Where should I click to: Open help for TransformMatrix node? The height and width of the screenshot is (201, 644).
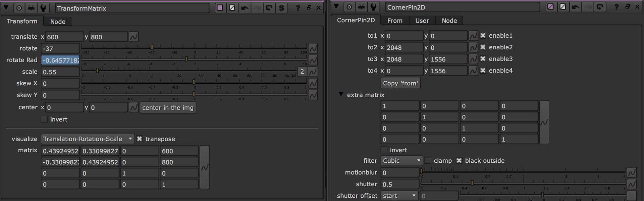pos(298,8)
